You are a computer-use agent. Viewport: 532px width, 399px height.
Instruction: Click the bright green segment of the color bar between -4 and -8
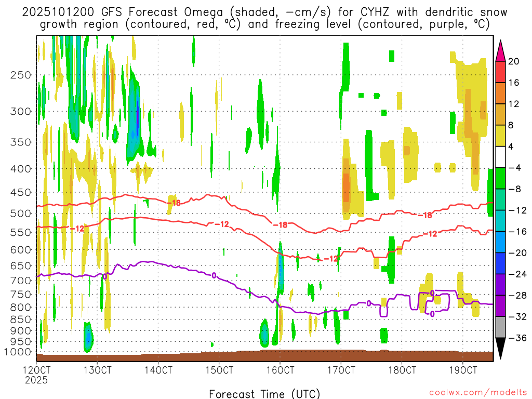click(x=500, y=179)
